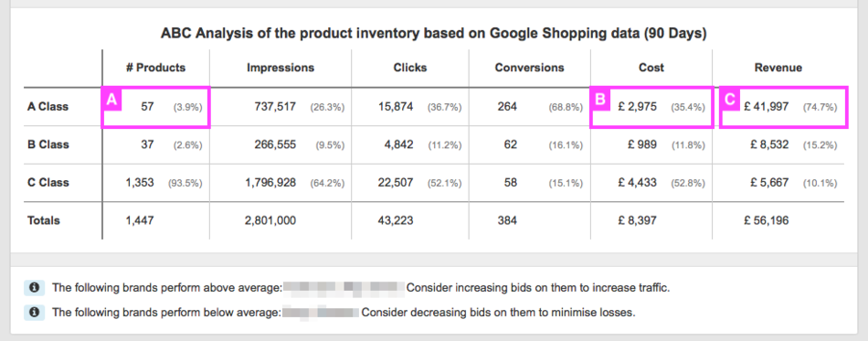
Task: Click the info icon beside below average brands
Action: coord(35,313)
